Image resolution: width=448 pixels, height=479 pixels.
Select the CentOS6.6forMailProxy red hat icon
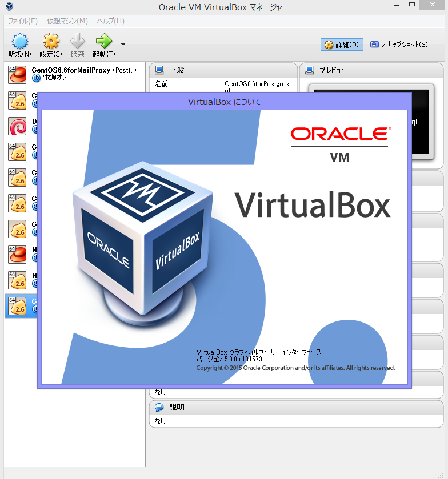(x=17, y=74)
